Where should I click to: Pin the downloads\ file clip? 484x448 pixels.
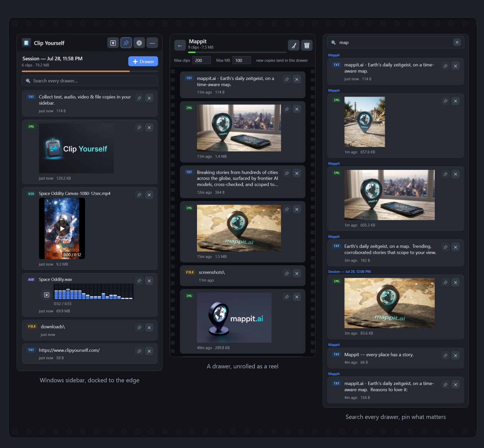tap(139, 327)
